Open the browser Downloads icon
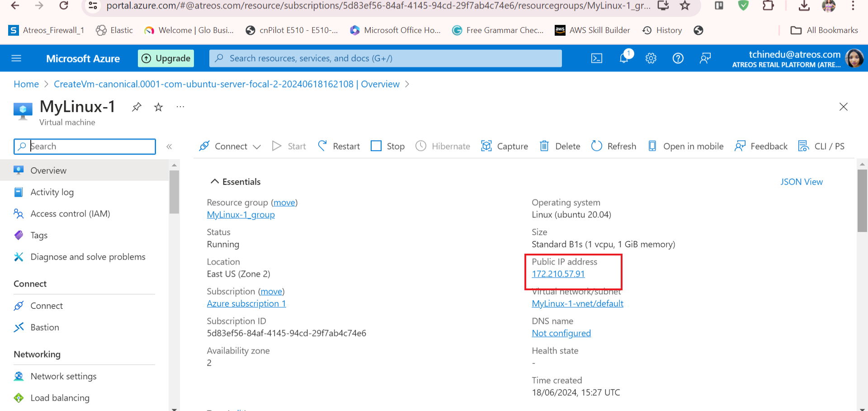The image size is (868, 411). tap(804, 5)
